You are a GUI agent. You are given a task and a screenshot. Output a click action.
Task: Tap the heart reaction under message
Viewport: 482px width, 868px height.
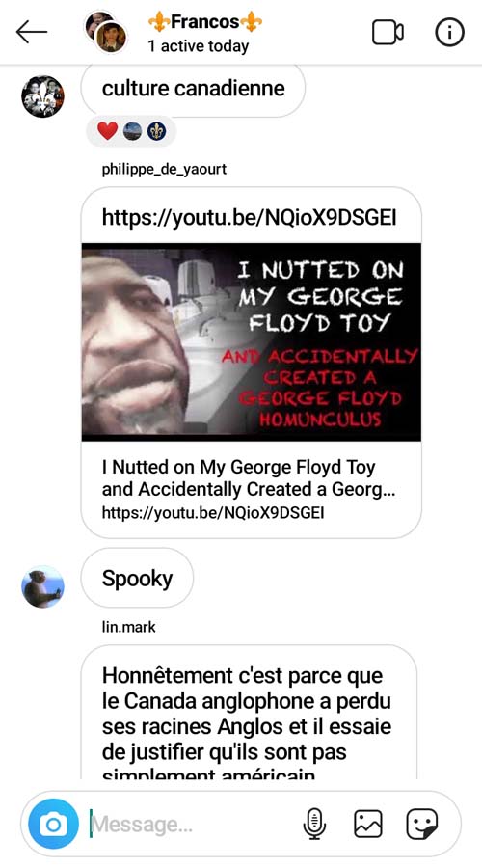point(107,131)
